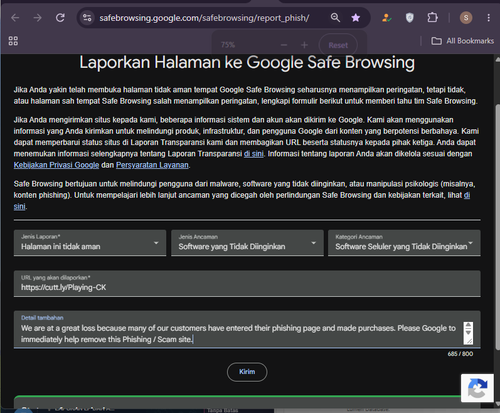Open the Extensions puzzle icon
This screenshot has width=500, height=413.
pyautogui.click(x=432, y=18)
